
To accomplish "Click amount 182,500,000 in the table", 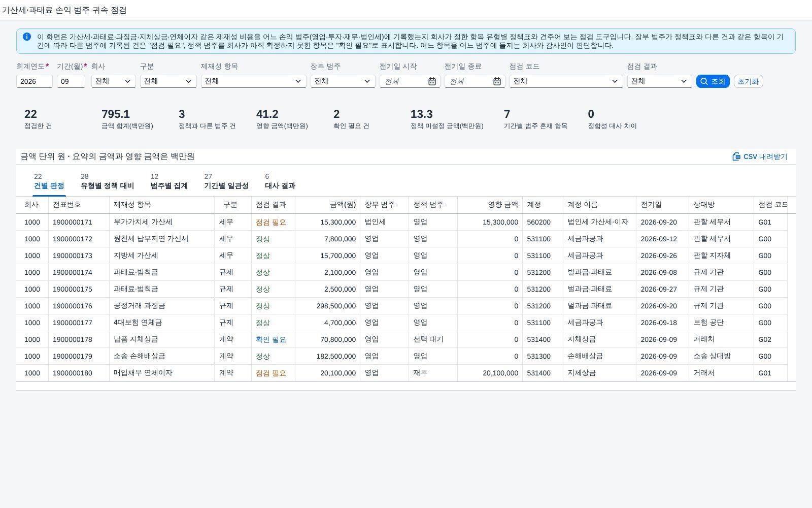I will click(336, 356).
